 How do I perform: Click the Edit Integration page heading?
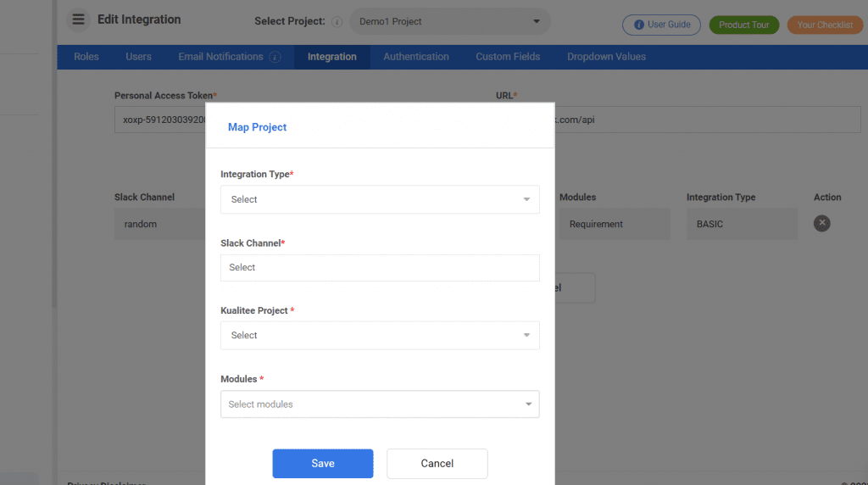(139, 20)
